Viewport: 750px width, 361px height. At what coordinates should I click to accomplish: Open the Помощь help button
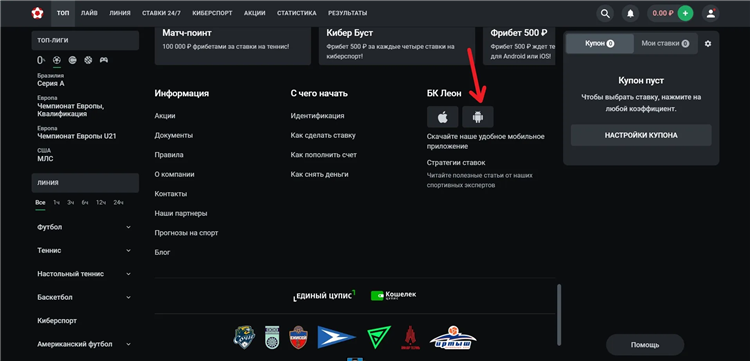pyautogui.click(x=645, y=345)
